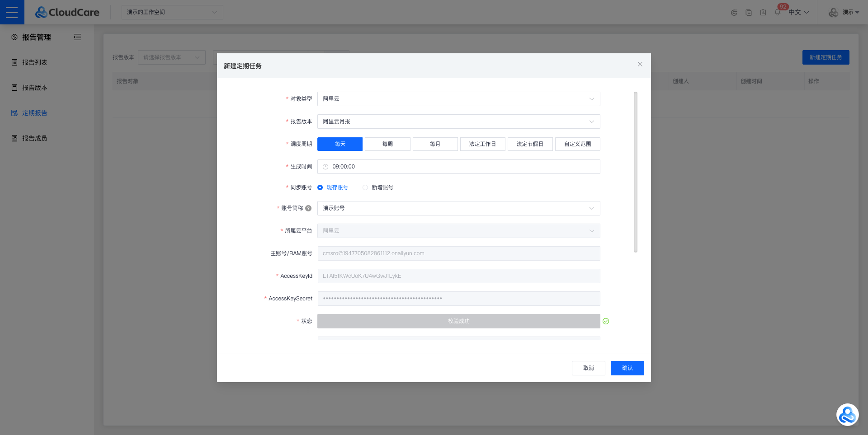Select the 现存账号 radio button
Screen dimensions: 868x435
coord(320,187)
